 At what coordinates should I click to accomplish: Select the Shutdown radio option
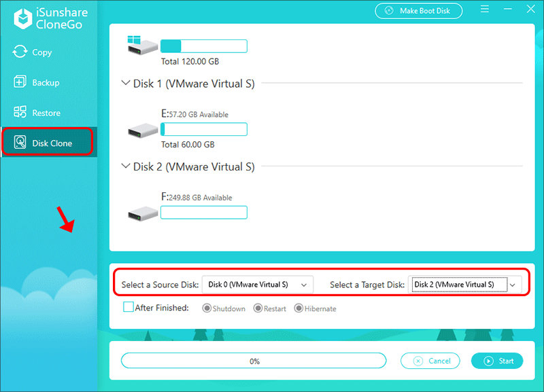point(207,308)
